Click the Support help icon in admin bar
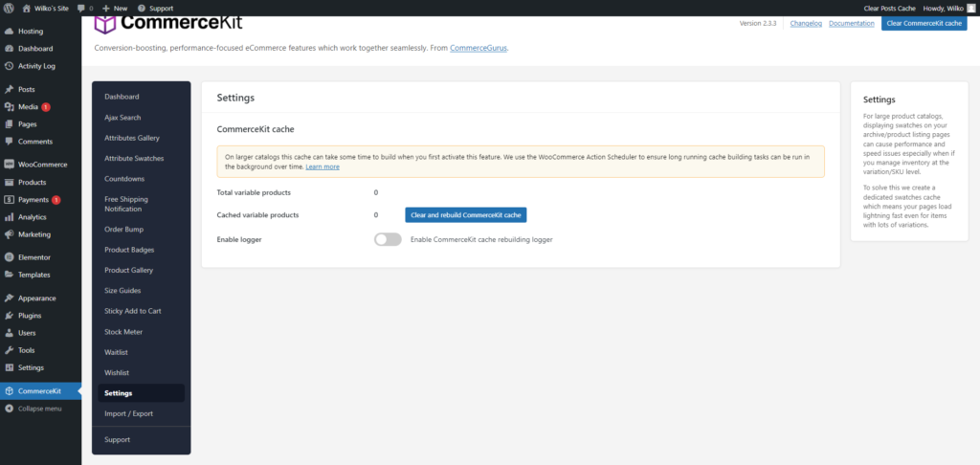 pos(142,9)
